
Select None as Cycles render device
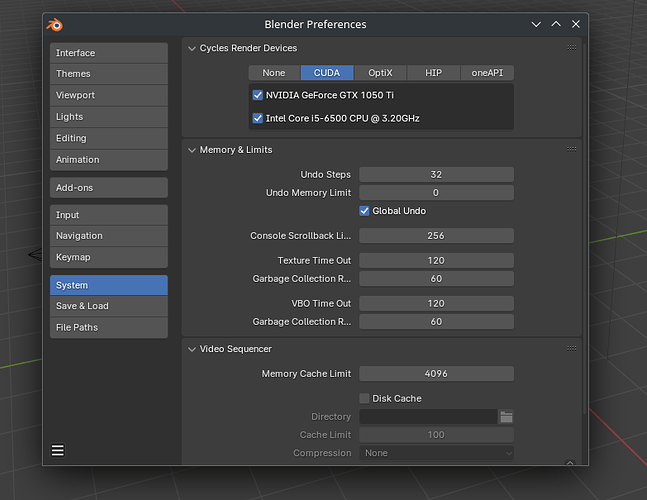click(274, 73)
